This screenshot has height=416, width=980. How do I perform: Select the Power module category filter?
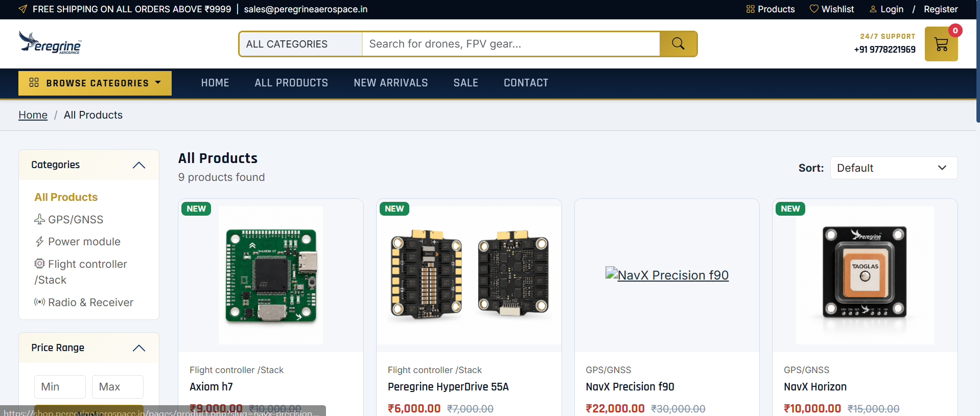point(84,242)
